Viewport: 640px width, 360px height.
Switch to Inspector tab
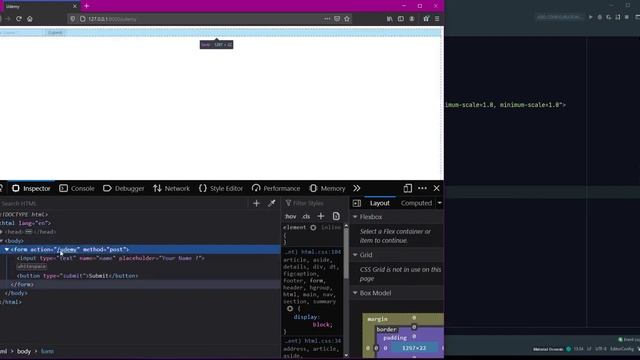[31, 188]
